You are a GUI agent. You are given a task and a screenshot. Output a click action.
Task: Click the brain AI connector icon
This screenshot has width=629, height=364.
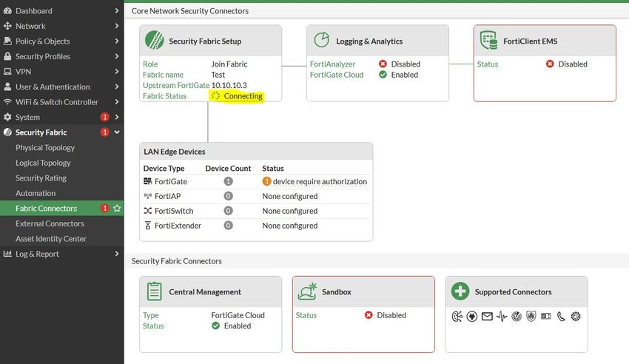[x=457, y=317]
